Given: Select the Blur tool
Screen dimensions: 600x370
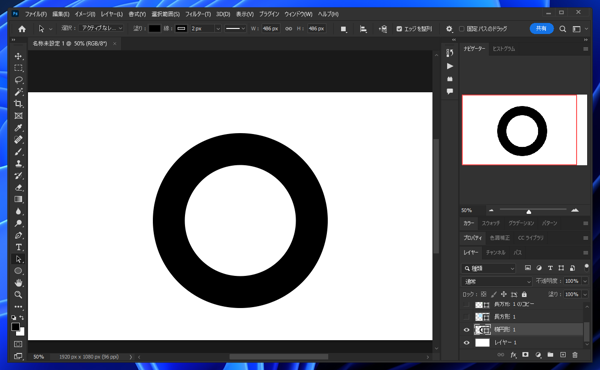Looking at the screenshot, I should point(18,211).
